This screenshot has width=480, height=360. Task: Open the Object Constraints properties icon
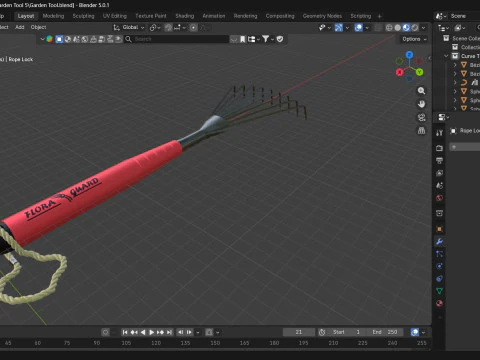click(x=439, y=279)
